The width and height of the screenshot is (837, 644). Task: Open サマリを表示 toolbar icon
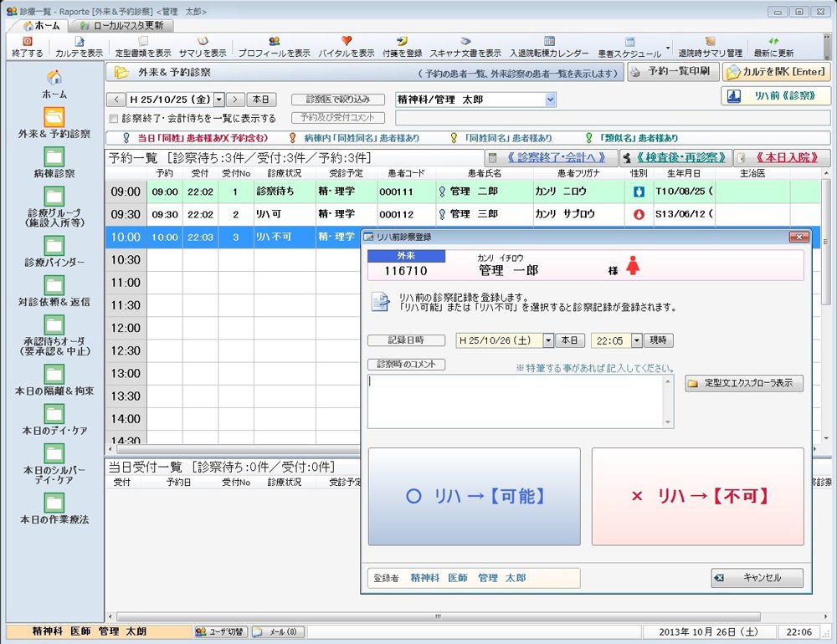click(203, 42)
